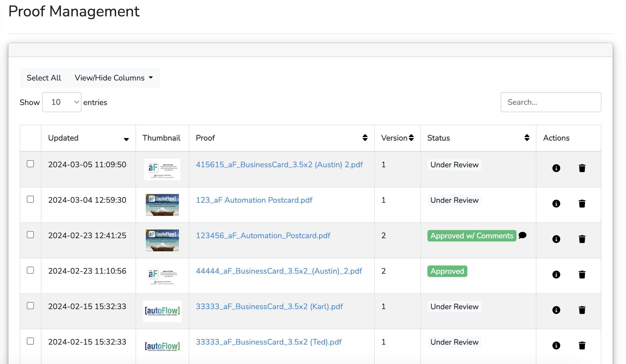Trash the 33333 BusinessCard (Karl) proof
626x364 pixels.
[582, 310]
